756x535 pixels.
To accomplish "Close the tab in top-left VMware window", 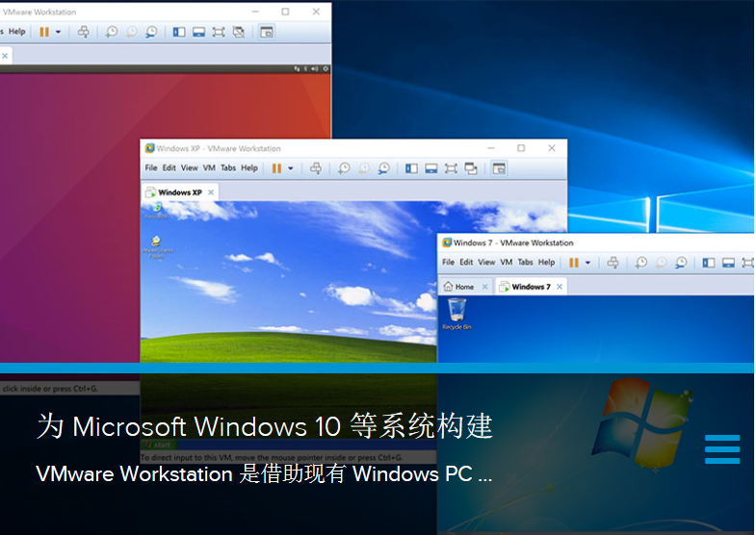I will (x=5, y=56).
